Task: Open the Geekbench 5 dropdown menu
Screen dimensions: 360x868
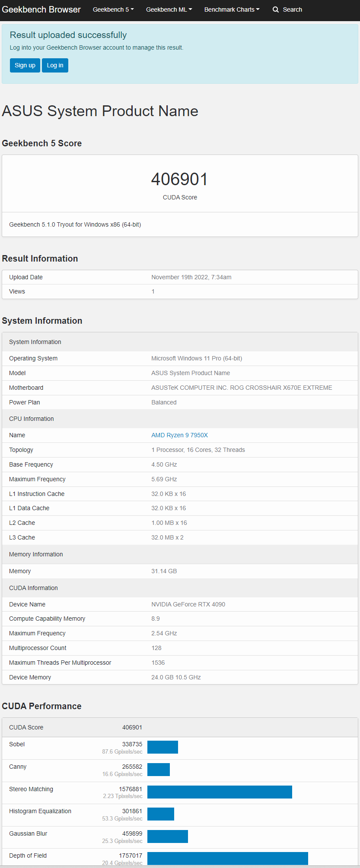Action: [x=113, y=9]
